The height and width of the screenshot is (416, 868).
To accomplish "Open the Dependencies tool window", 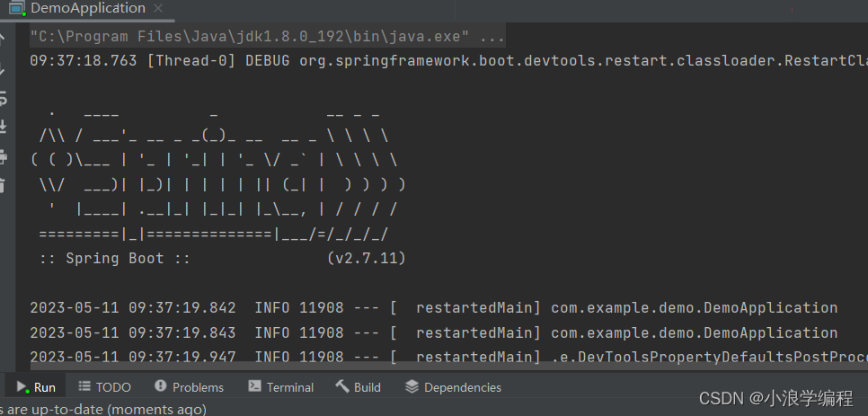I will pos(453,387).
